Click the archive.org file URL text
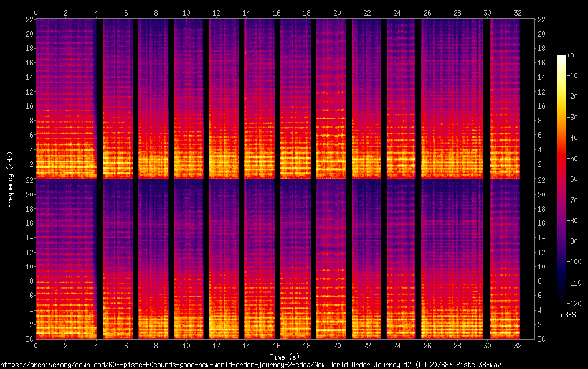 [x=250, y=365]
